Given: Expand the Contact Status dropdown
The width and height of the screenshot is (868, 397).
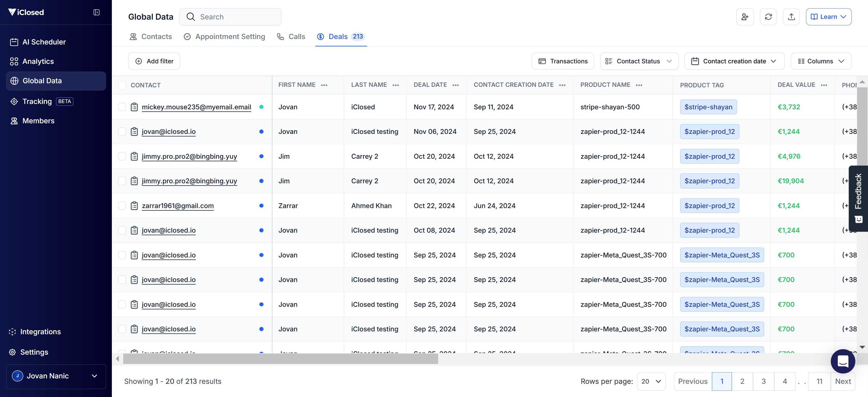Looking at the screenshot, I should (x=639, y=61).
